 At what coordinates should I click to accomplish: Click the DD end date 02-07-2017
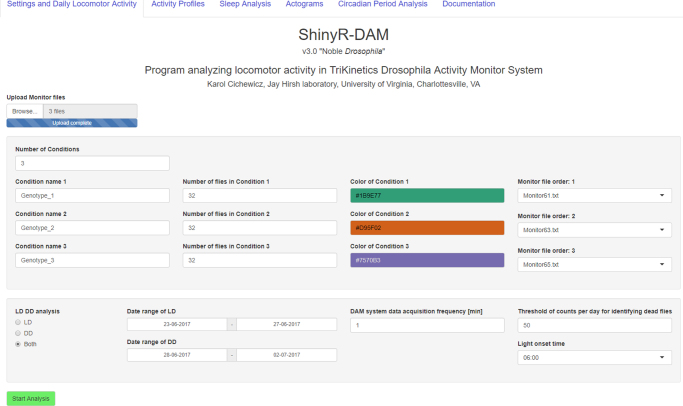click(x=287, y=355)
